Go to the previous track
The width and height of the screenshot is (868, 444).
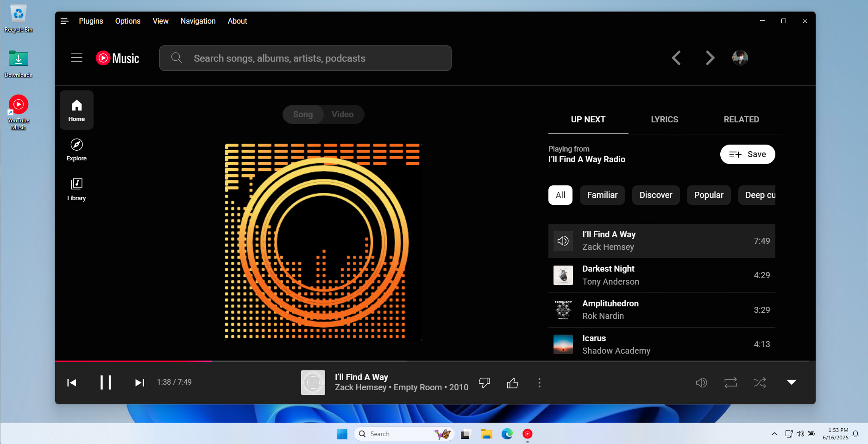(x=72, y=382)
